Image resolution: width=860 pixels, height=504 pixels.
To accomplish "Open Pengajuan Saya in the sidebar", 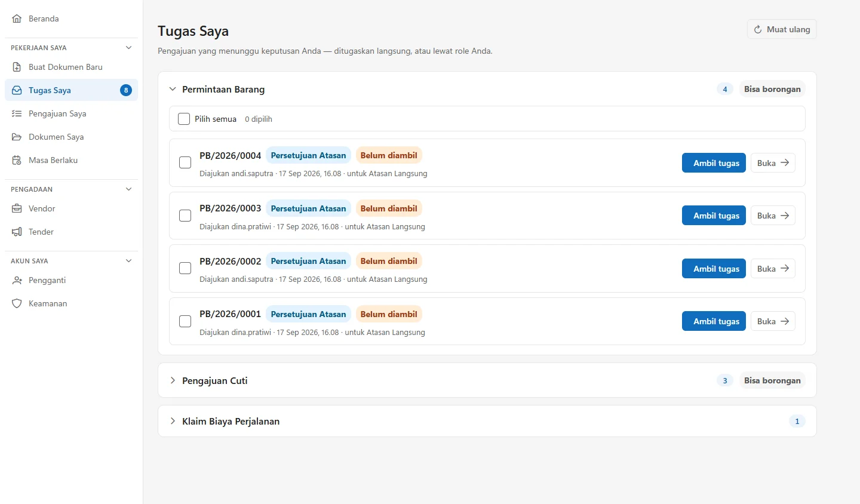I will pos(71,113).
